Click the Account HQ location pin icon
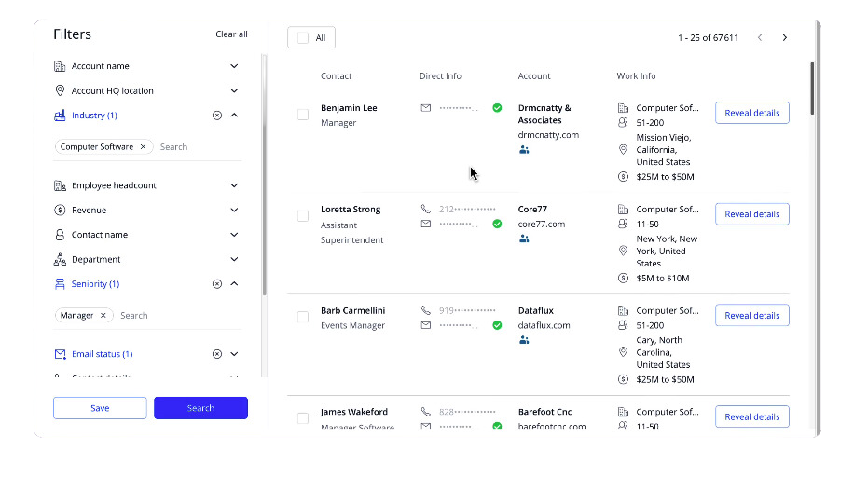This screenshot has height=491, width=868. point(60,90)
